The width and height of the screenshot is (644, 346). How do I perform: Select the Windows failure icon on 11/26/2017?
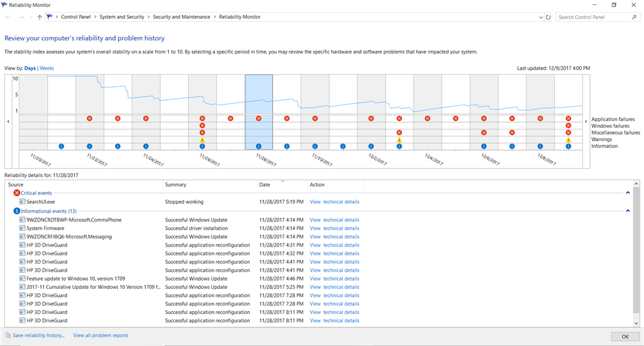[202, 125]
